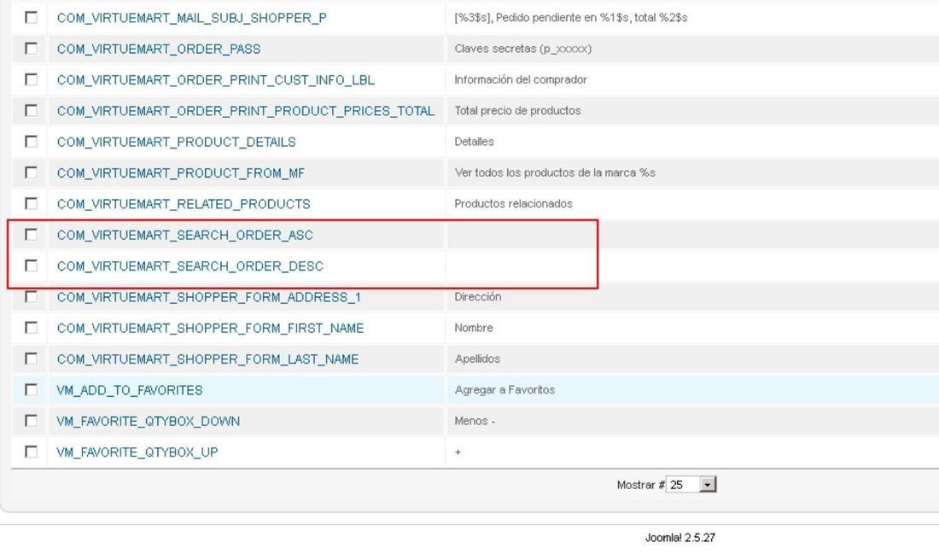Check the VM_ADD_TO_FAVORITES checkbox
The width and height of the screenshot is (939, 560).
pos(31,390)
